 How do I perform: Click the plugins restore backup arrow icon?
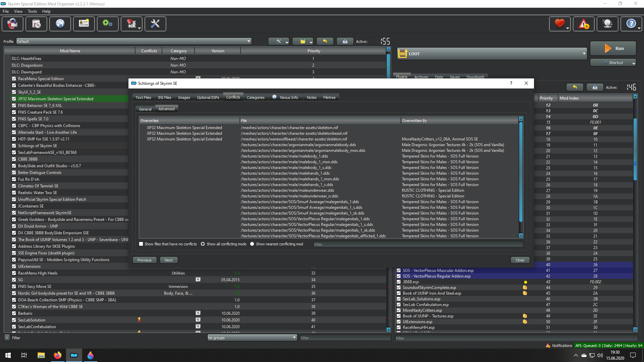pos(575,87)
